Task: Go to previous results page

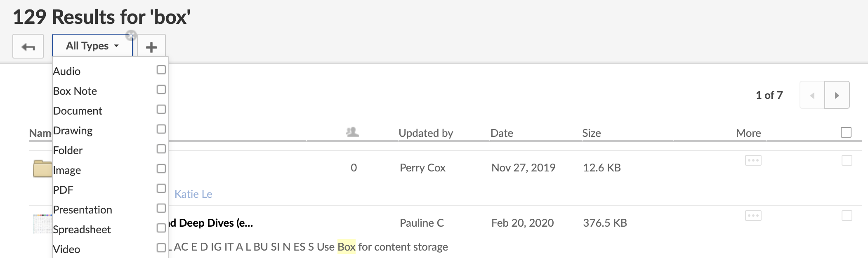Action: tap(812, 95)
